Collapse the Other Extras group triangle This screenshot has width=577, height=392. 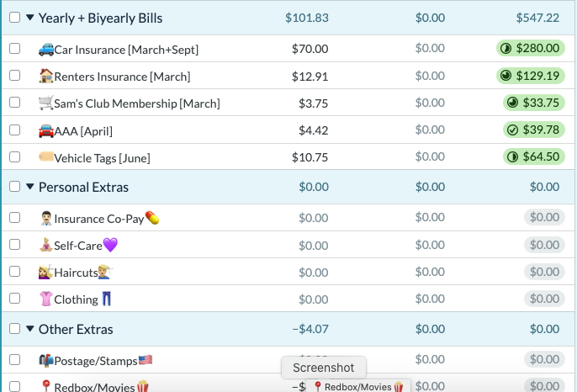point(30,329)
